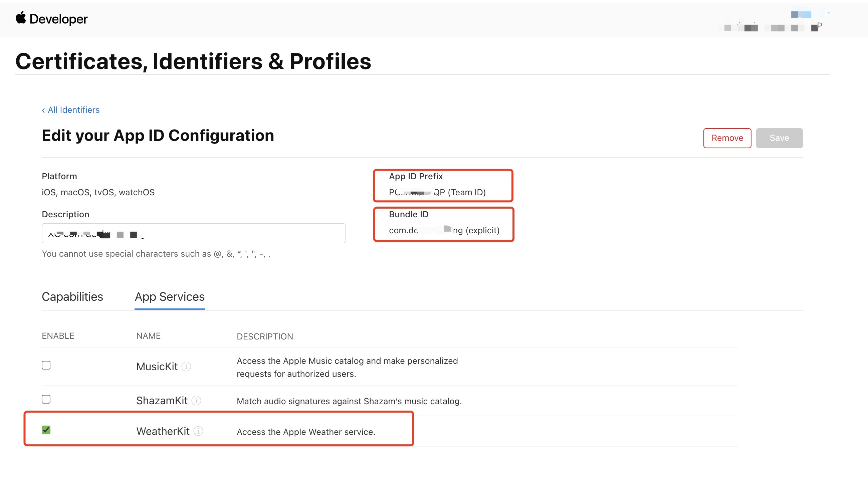Click the Developer home text link
This screenshot has height=478, width=868.
pos(59,19)
